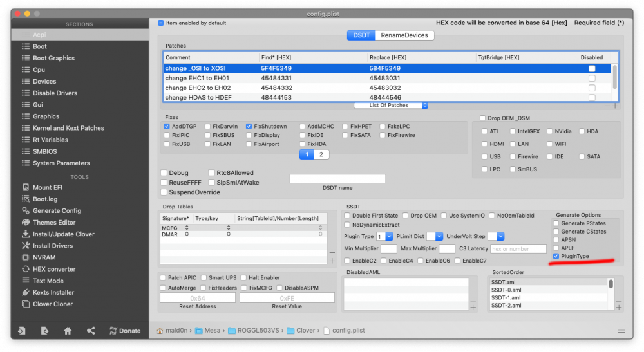Enable the FixDarwin checkbox
Image resolution: width=644 pixels, height=352 pixels.
pyautogui.click(x=207, y=126)
